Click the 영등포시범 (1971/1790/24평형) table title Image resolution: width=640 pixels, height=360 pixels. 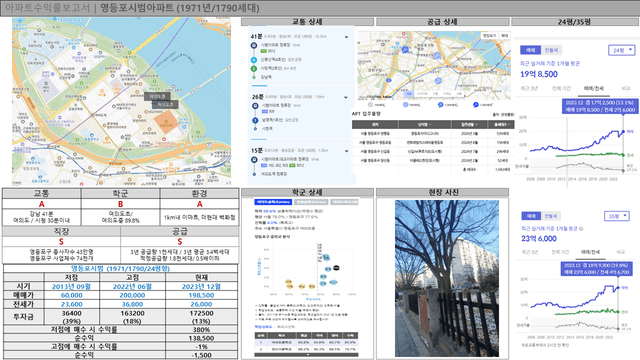120,269
